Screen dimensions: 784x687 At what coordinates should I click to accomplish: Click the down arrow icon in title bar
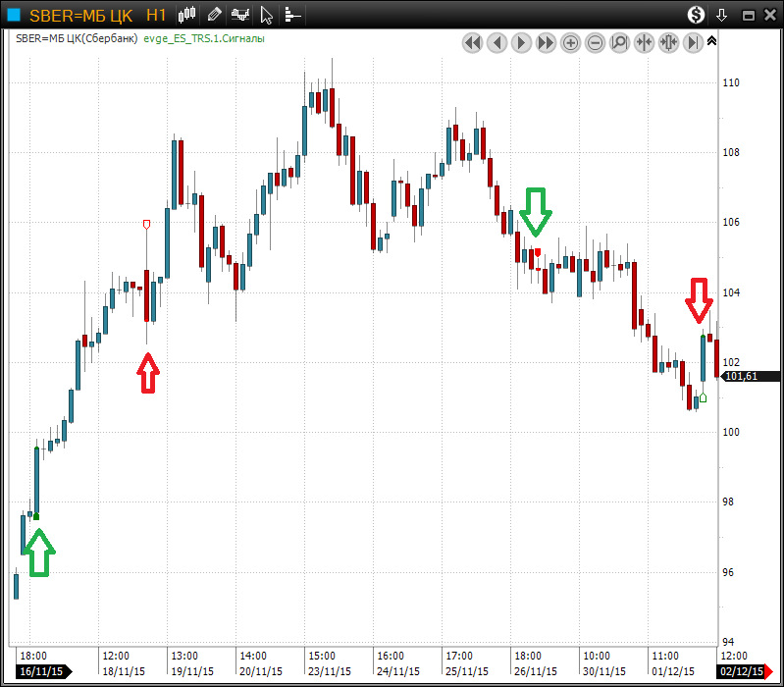click(722, 15)
